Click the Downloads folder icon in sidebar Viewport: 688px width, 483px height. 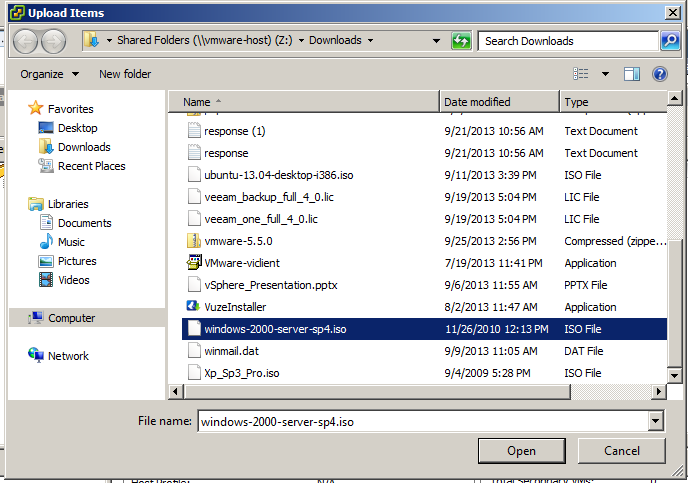(x=46, y=147)
